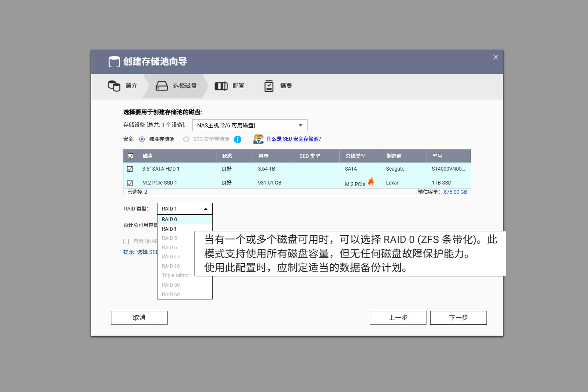Click the fire icon next to M.2 PCIe
The width and height of the screenshot is (588, 392).
[371, 182]
